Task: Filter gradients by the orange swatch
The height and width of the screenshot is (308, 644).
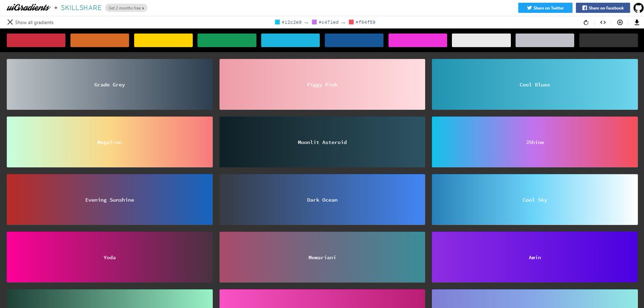Action: (100, 40)
